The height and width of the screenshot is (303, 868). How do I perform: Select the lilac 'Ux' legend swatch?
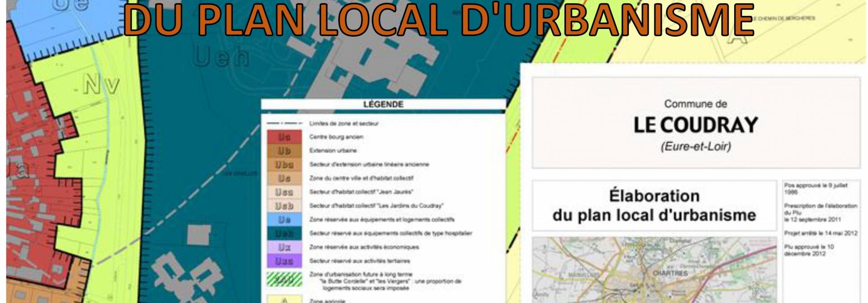pyautogui.click(x=284, y=247)
